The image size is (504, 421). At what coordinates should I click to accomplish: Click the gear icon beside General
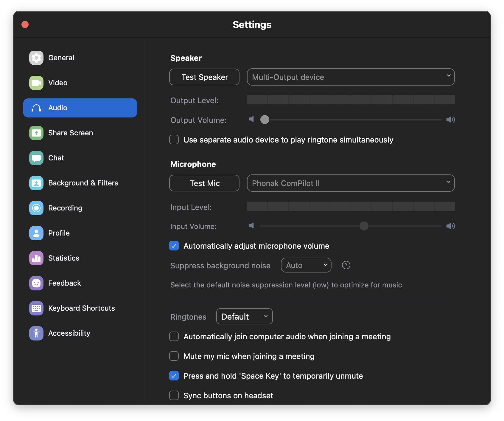[x=36, y=58]
